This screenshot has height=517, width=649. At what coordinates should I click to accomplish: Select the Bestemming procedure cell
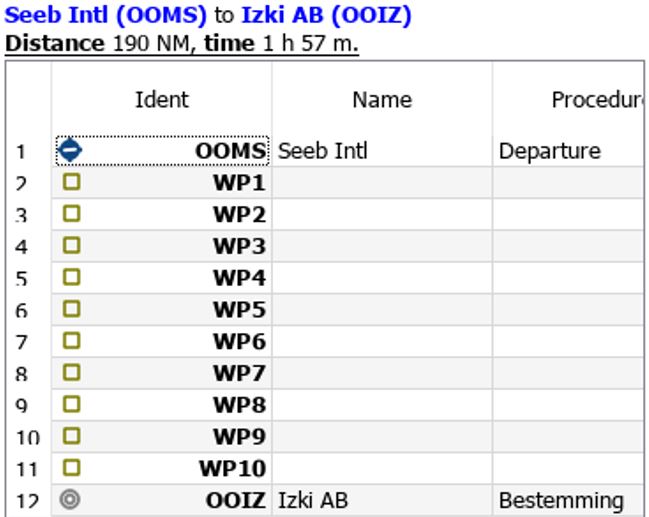click(569, 500)
